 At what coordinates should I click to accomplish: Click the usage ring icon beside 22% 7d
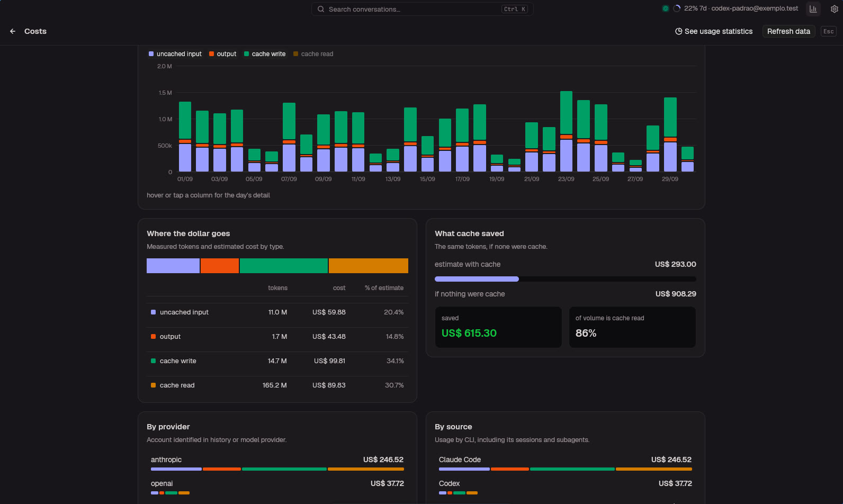[677, 8]
